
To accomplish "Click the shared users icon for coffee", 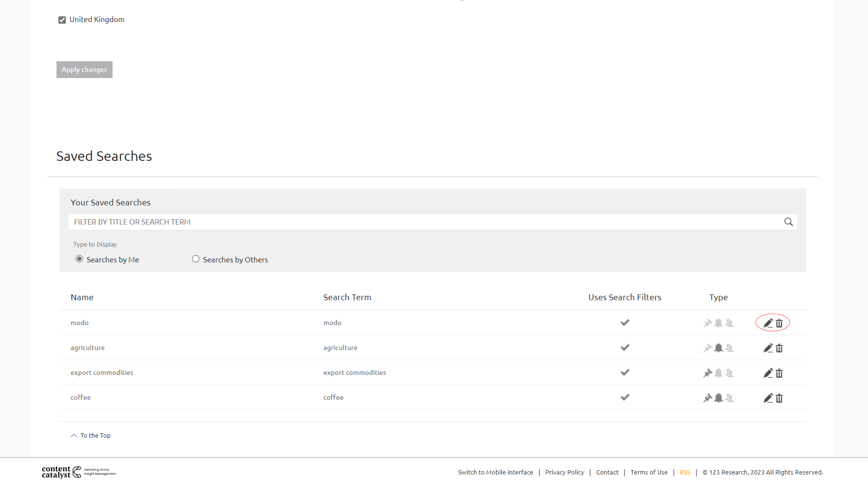I will pyautogui.click(x=729, y=398).
